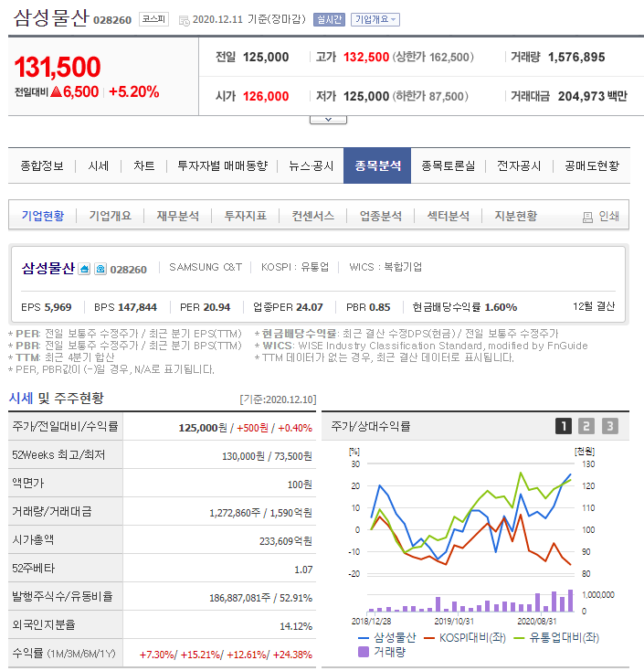Click the 거래대금 value 204,973 백만
The image size is (644, 671).
click(x=593, y=96)
